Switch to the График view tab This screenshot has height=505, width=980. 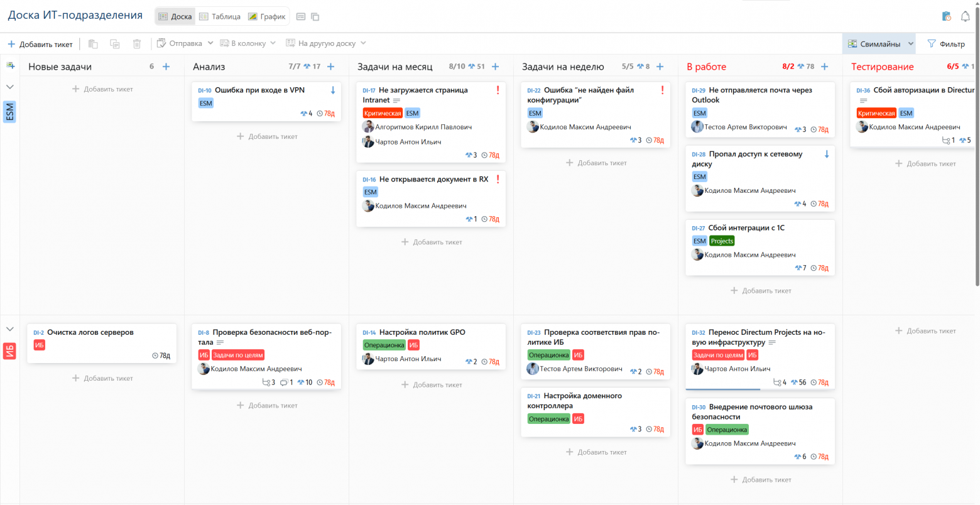[x=267, y=16]
